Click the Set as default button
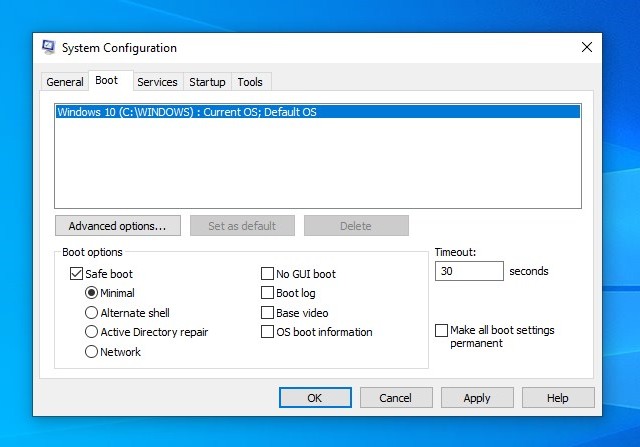 (242, 226)
